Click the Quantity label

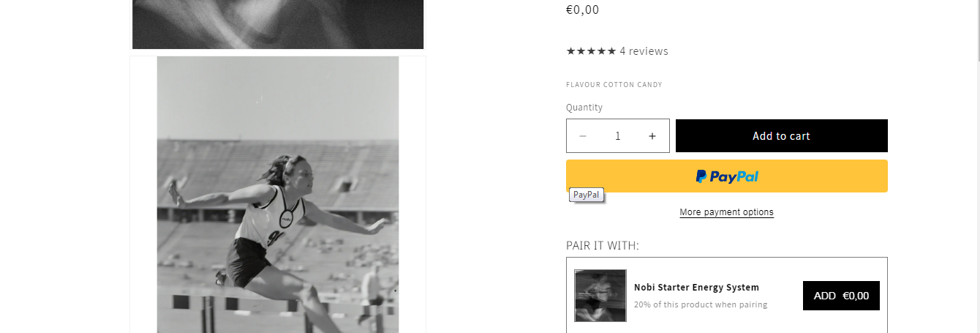584,108
